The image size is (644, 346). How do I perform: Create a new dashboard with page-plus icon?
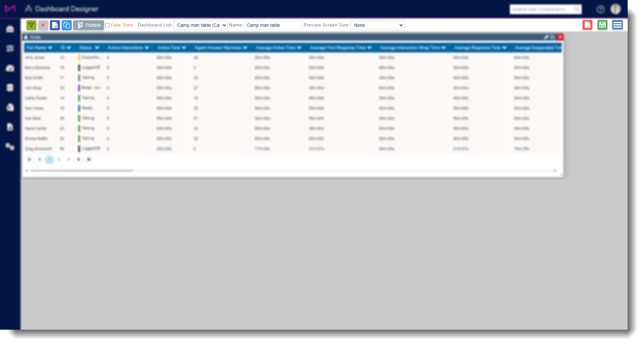click(55, 25)
